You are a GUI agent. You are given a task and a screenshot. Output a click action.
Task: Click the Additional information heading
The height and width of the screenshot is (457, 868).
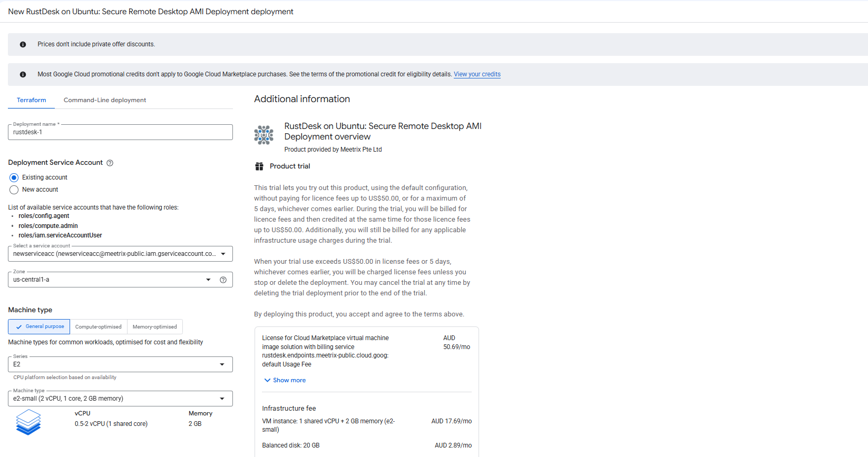click(x=302, y=99)
